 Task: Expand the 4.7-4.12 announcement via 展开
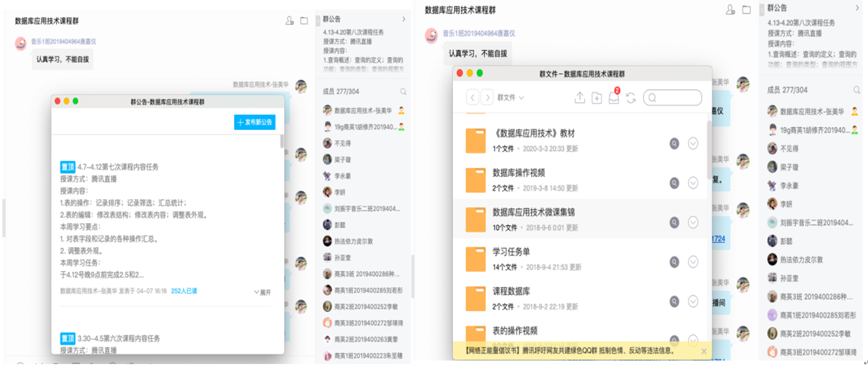point(262,292)
